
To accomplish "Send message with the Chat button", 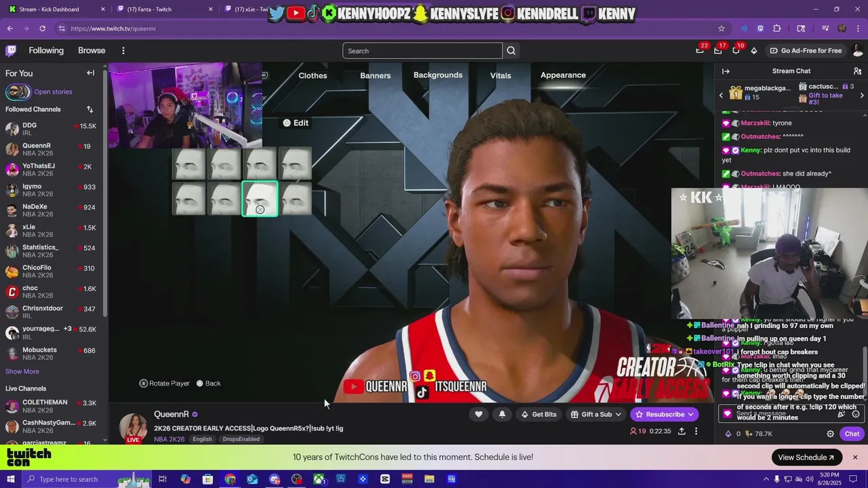I will [852, 434].
